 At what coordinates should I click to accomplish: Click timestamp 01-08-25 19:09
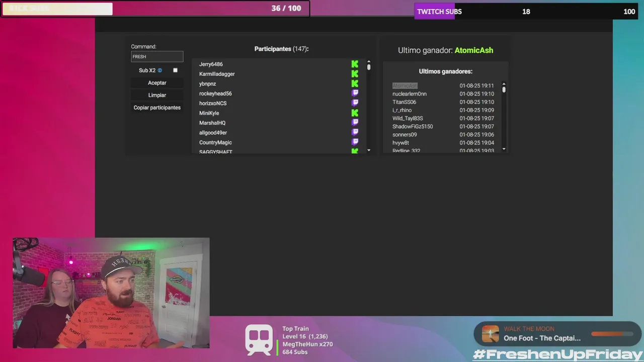[476, 110]
